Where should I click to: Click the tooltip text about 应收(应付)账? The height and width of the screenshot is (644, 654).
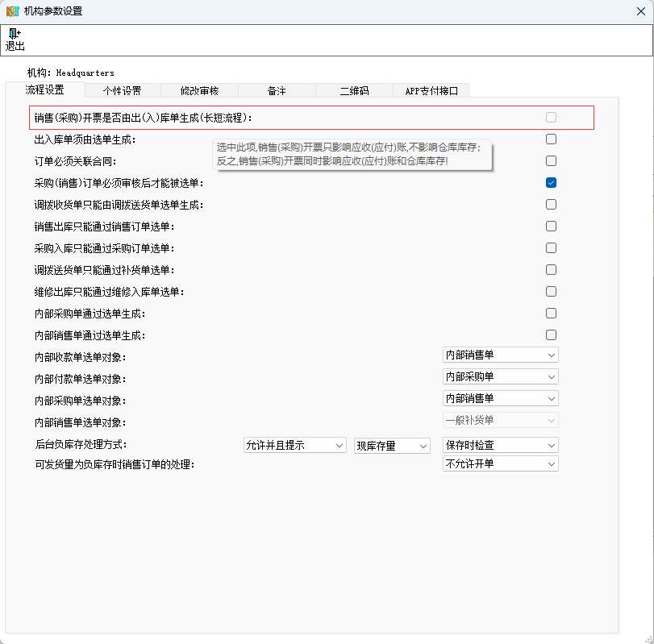(x=348, y=154)
